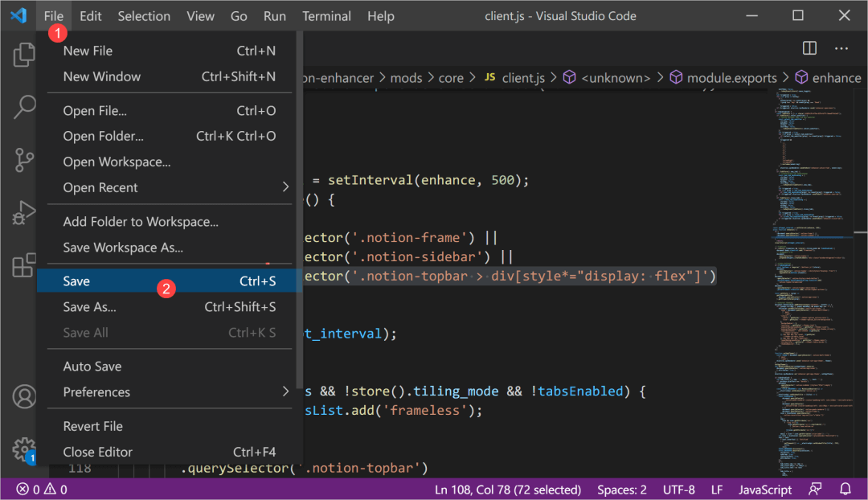
Task: Open the Extensions view icon
Action: click(24, 266)
